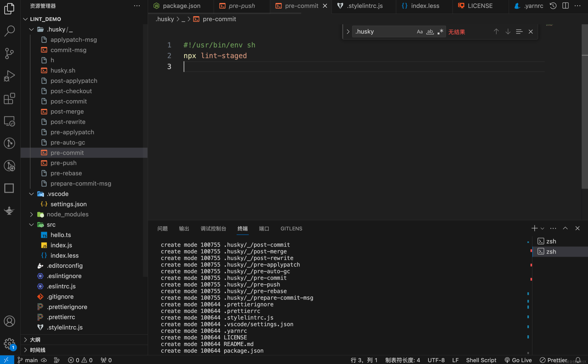This screenshot has width=588, height=364.
Task: Open the Manage settings gear
Action: click(9, 344)
